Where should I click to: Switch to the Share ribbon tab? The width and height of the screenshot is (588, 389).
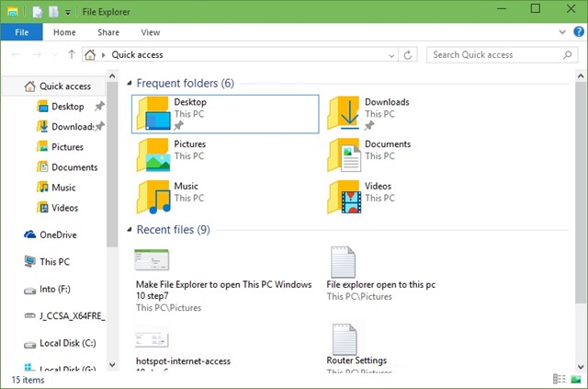(108, 32)
